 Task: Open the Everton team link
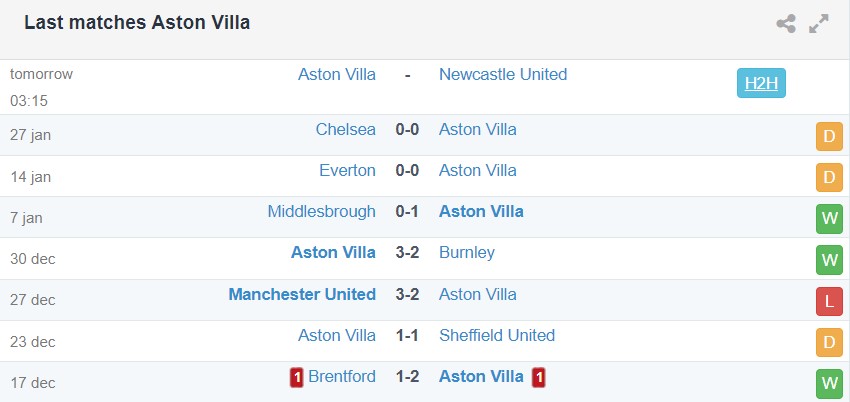click(348, 170)
